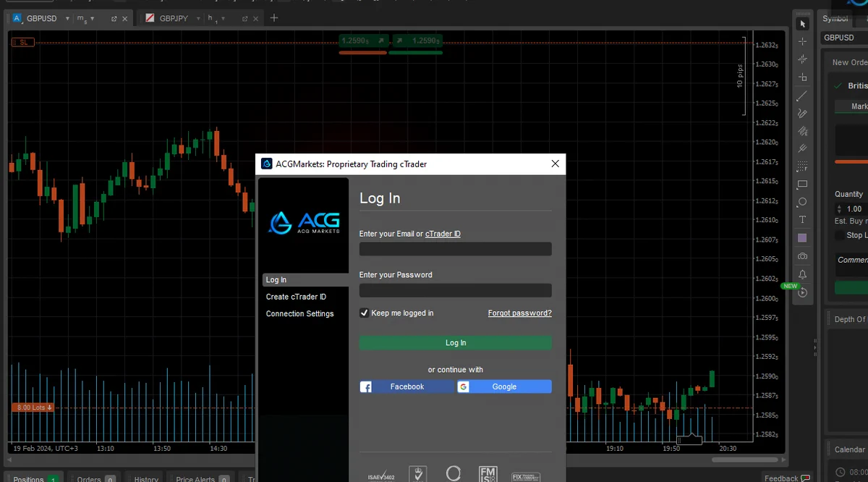Switch to the Positions tab
The image size is (868, 482).
pos(35,478)
